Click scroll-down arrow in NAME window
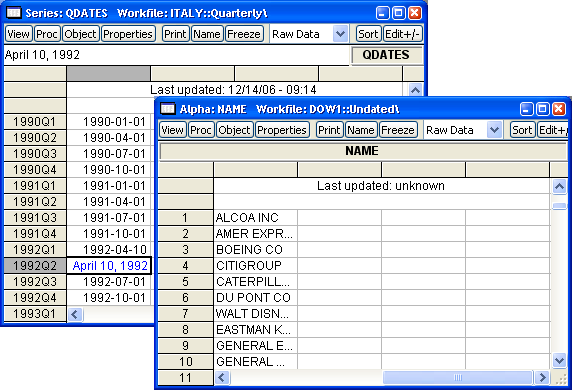Screen dimensions: 572x390 559,361
